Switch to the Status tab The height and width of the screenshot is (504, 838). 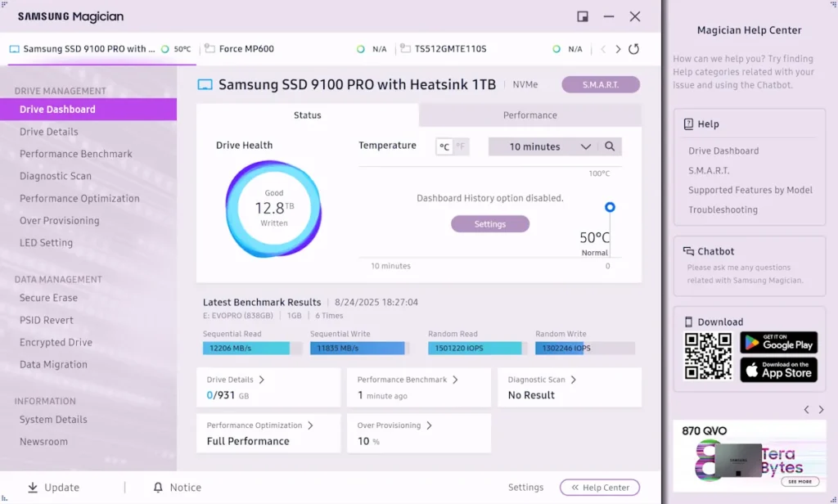(308, 115)
